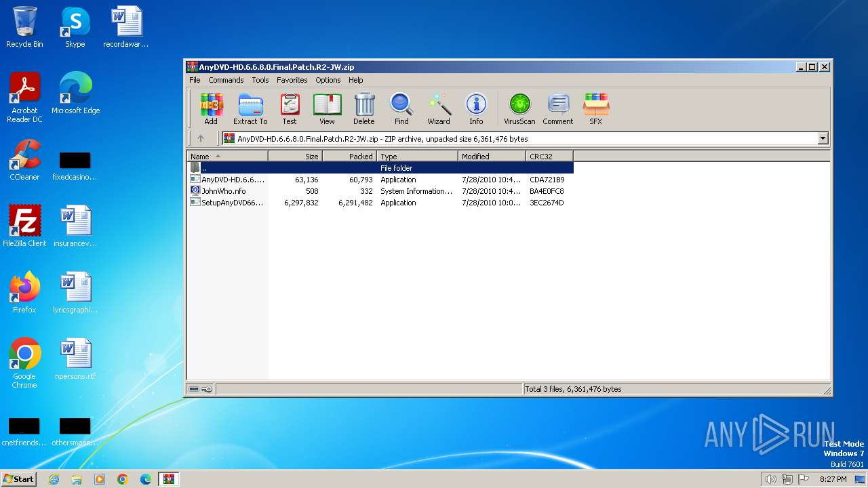Click CRC32 value CDA721B9
Viewport: 868px width, 488px height.
coord(547,180)
